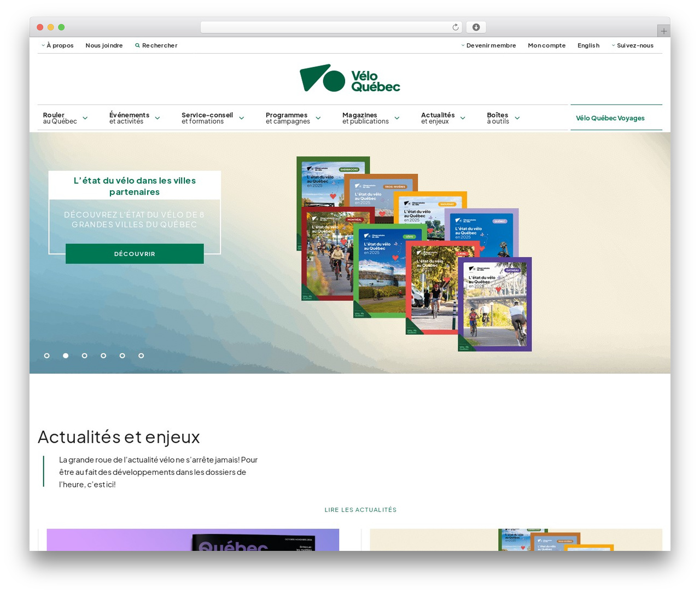Click the Découvrir button
700x593 pixels.
pos(135,254)
